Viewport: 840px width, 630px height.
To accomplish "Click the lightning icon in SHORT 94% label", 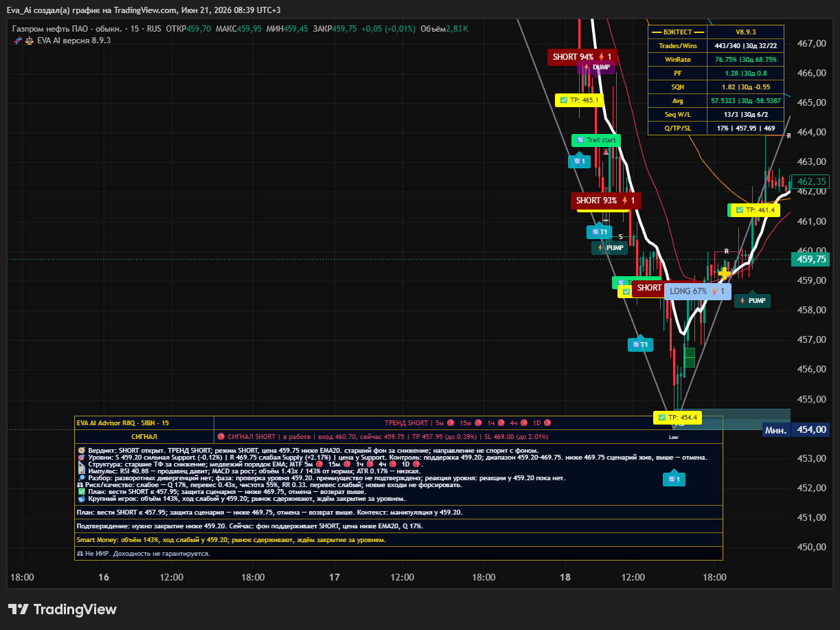I will click(x=602, y=57).
